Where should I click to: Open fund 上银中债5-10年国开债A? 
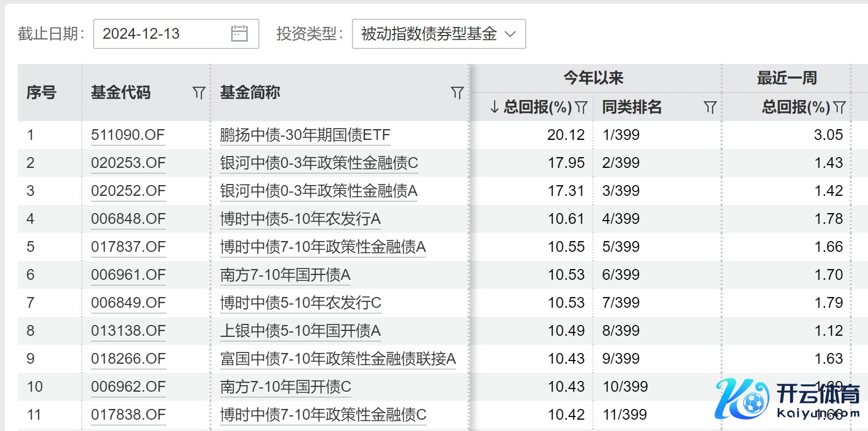coord(300,331)
